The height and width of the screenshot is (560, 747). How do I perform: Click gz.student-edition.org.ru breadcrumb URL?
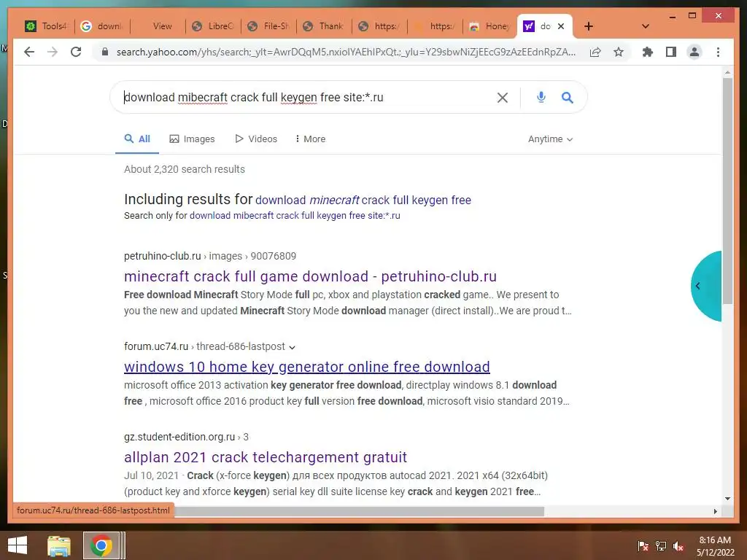coord(186,437)
